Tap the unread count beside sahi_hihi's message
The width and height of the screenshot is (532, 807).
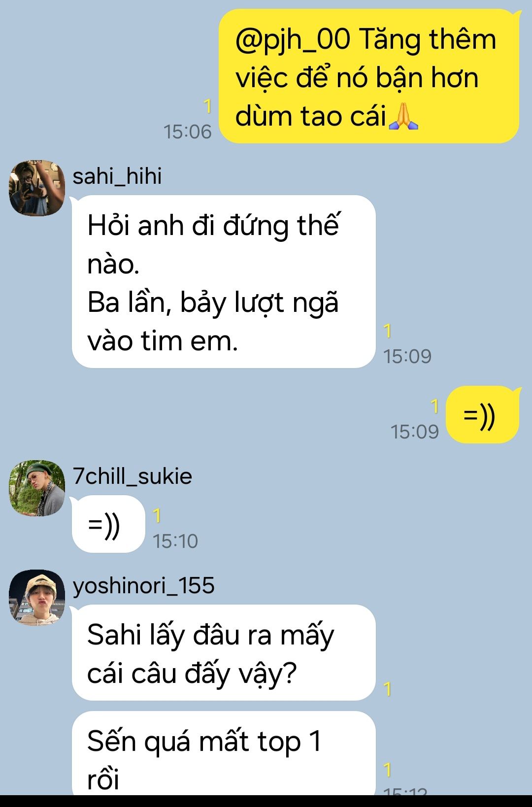(x=388, y=331)
